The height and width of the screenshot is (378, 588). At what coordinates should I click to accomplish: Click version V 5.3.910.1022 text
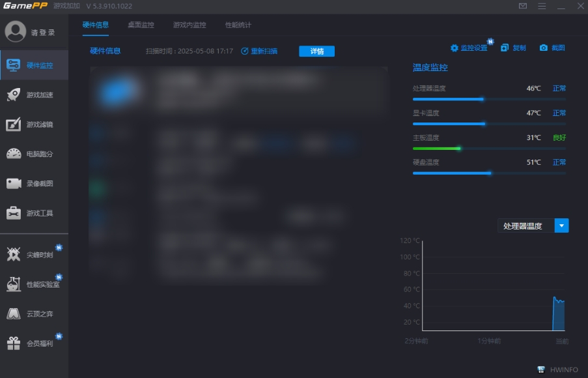(x=109, y=6)
